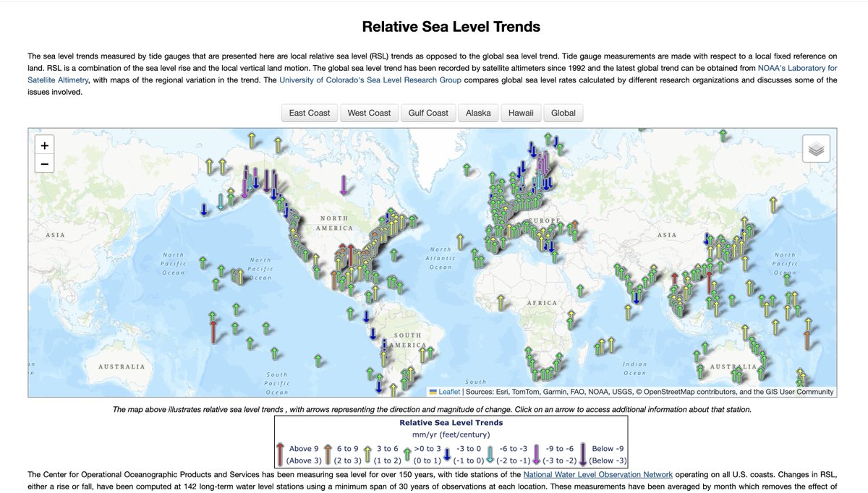
Task: Show the East Coast region
Action: 310,113
